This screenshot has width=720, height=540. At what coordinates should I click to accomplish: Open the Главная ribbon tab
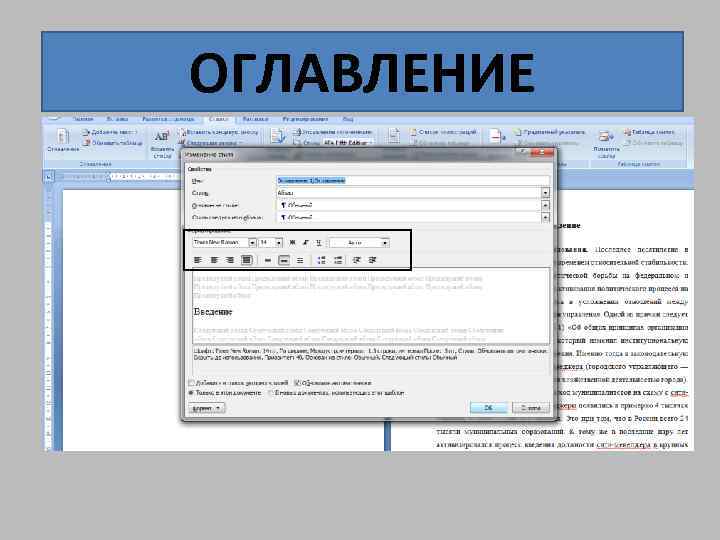[x=83, y=119]
